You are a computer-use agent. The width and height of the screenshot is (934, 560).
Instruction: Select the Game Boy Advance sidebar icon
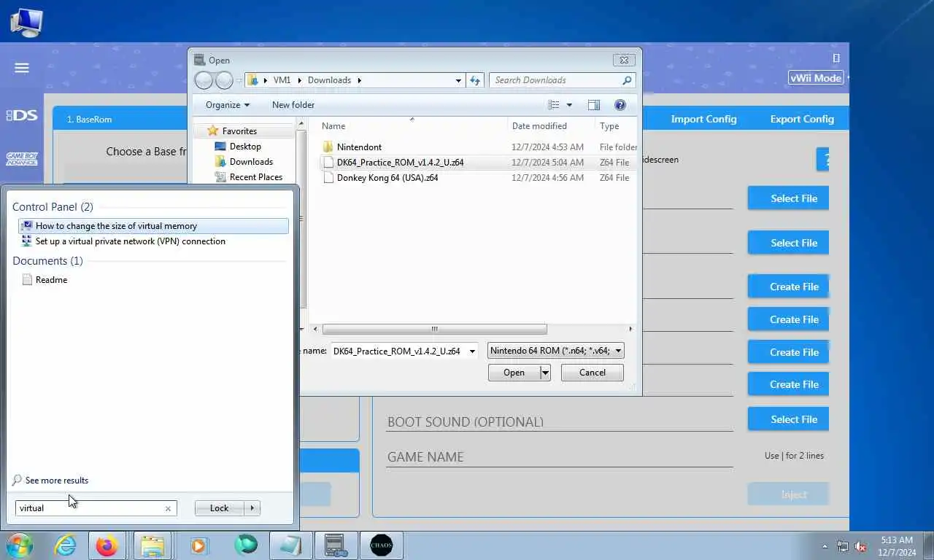pos(22,158)
